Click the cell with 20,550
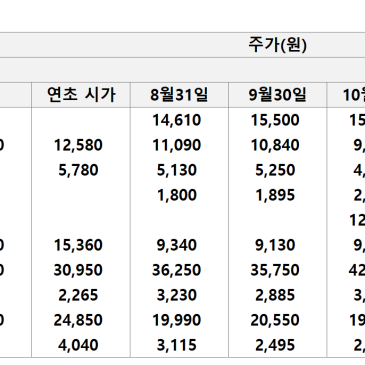 point(277,320)
